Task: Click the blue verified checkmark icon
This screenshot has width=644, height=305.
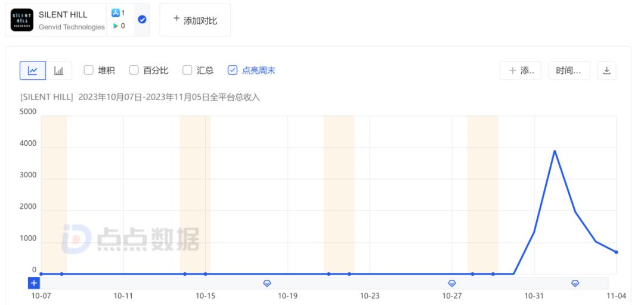Action: coord(142,20)
